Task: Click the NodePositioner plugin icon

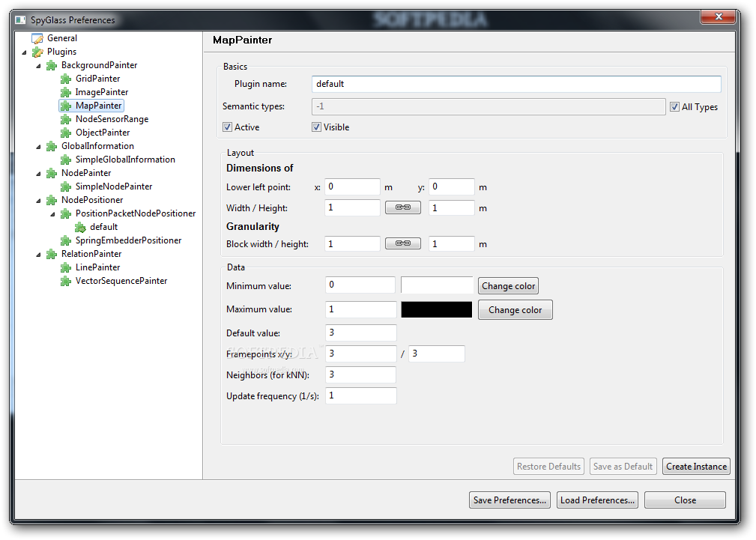Action: tap(52, 200)
